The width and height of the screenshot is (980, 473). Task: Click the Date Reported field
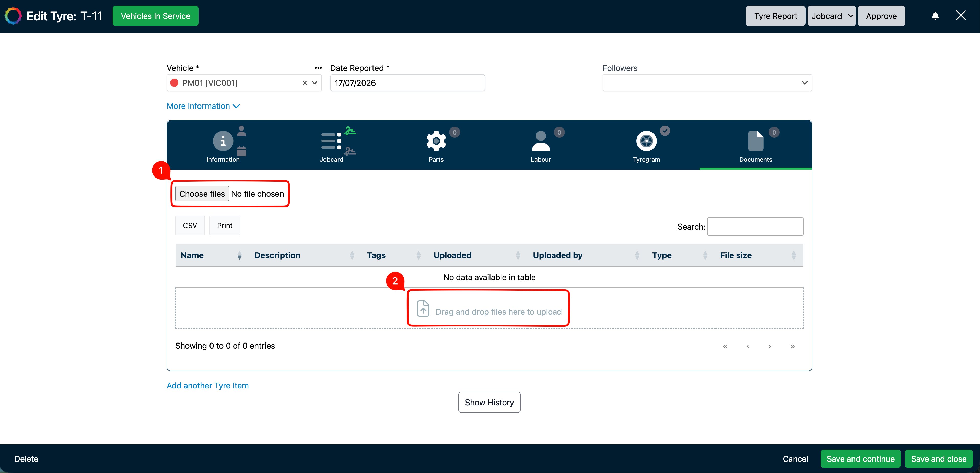click(407, 83)
